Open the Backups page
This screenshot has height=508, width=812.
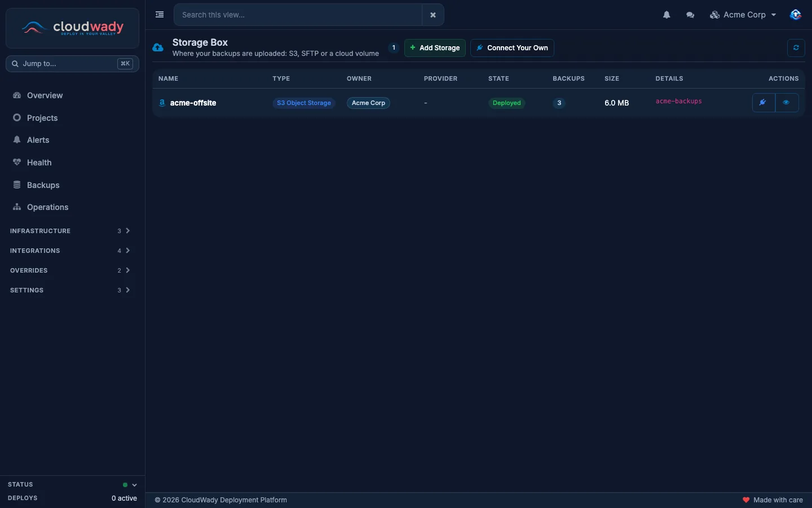tap(72, 185)
